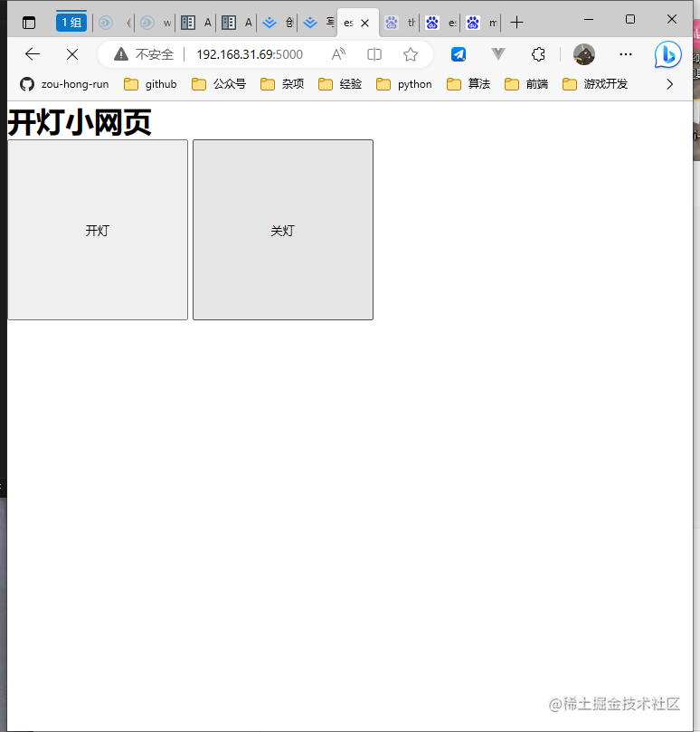700x732 pixels.
Task: Maximize the browser window
Action: point(630,20)
